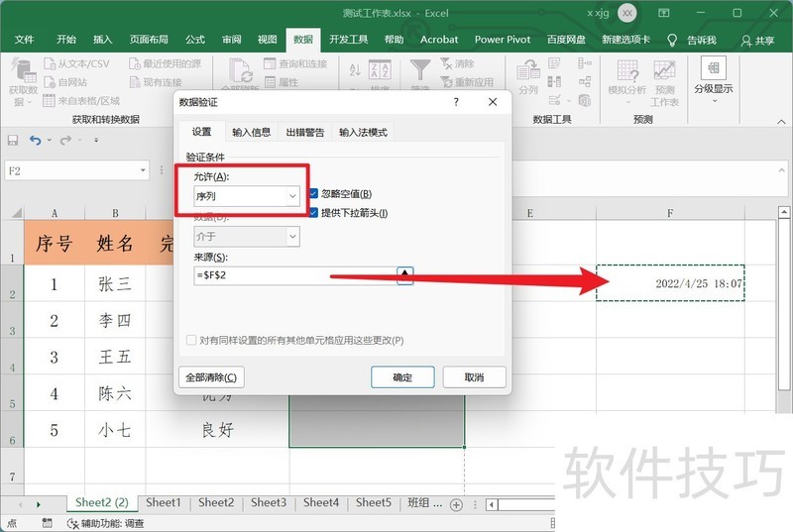Viewport: 793px width, 532px height.
Task: Click the Cancel (取消) button
Action: [x=475, y=376]
